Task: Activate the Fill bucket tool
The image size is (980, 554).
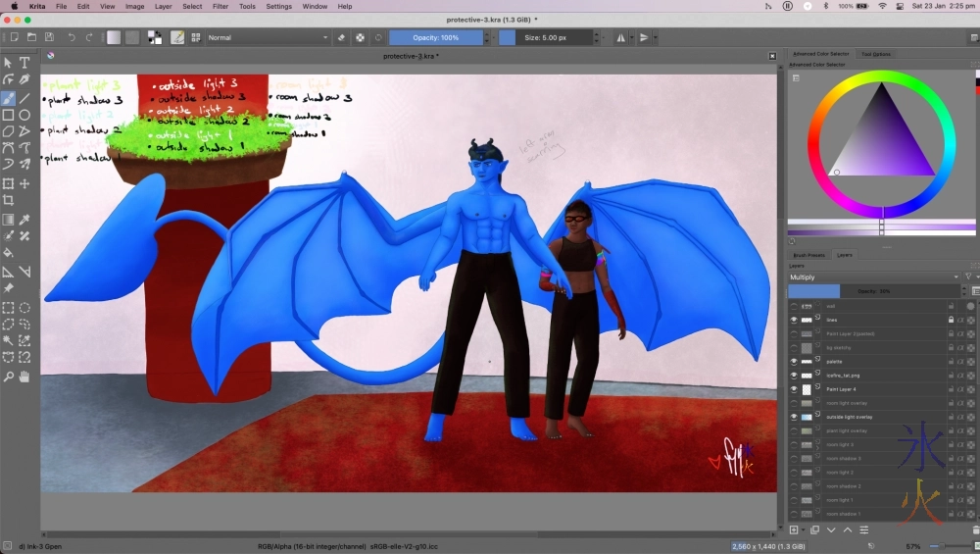Action: (9, 253)
